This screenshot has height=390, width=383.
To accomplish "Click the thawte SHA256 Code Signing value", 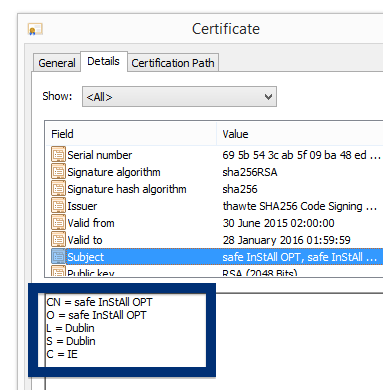I will tap(300, 206).
